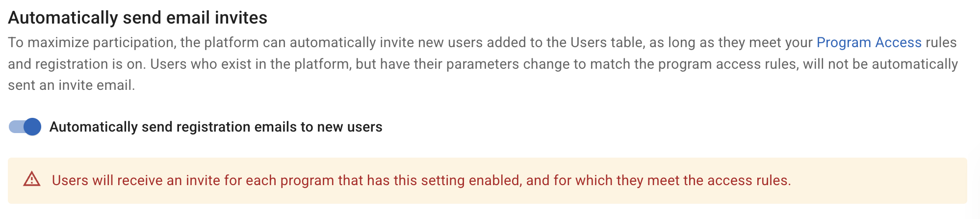Click the 'sent an invite email.' text line
Image resolution: width=980 pixels, height=219 pixels.
coord(71,85)
